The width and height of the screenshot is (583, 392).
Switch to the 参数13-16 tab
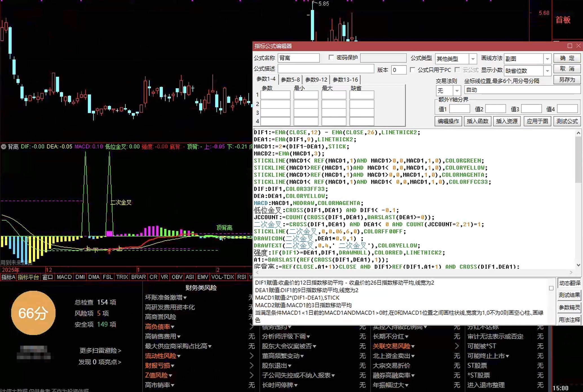pos(345,80)
